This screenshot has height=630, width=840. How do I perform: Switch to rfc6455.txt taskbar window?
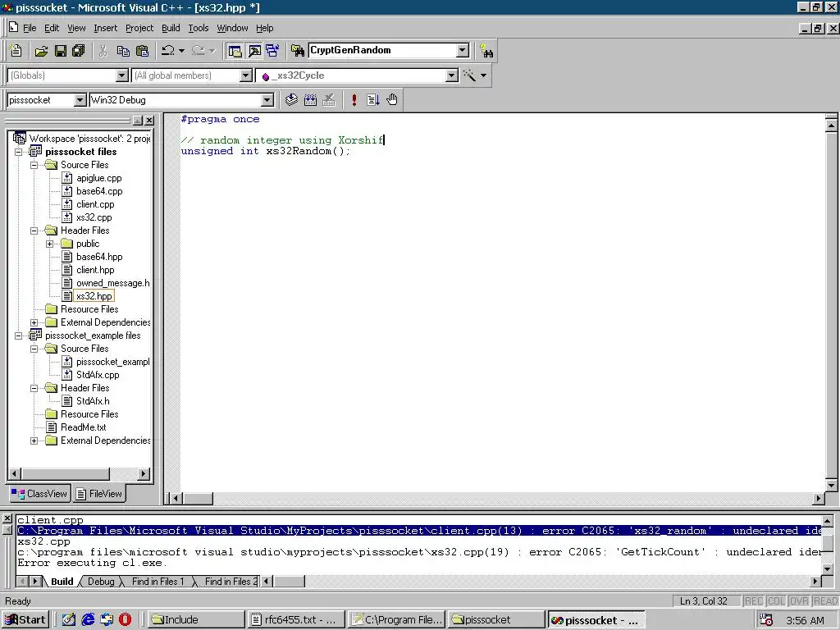[294, 620]
